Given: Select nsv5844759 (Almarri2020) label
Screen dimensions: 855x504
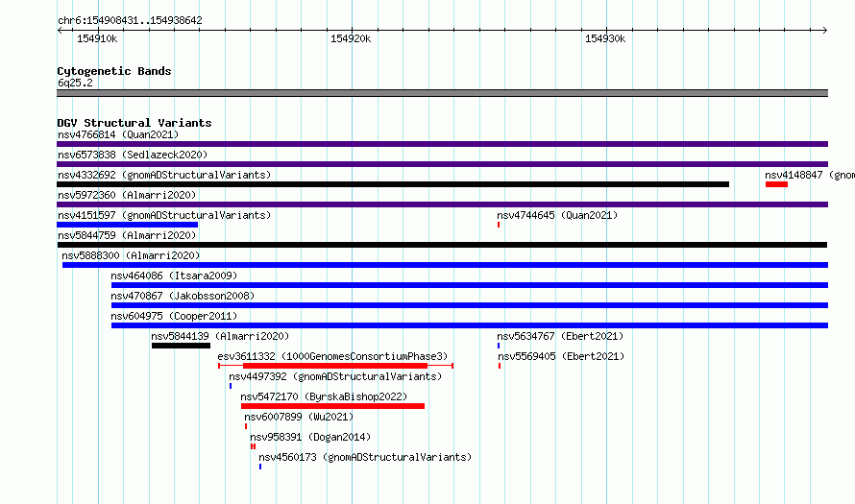Looking at the screenshot, I should tap(127, 235).
